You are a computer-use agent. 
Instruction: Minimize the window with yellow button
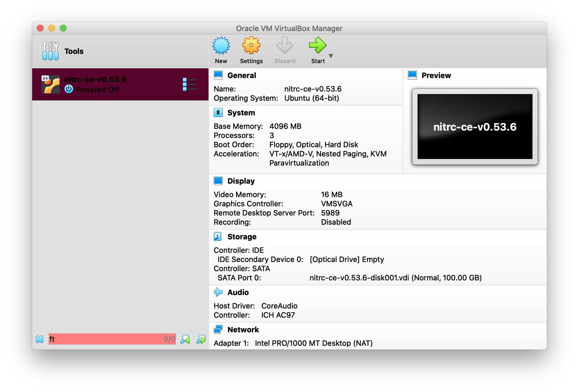[x=52, y=28]
